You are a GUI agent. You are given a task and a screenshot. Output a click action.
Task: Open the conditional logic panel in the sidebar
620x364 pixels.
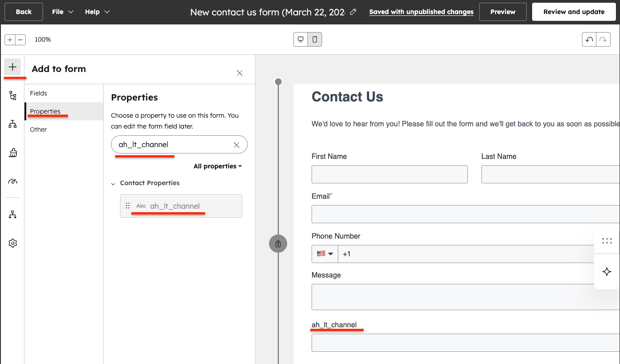coord(13,124)
